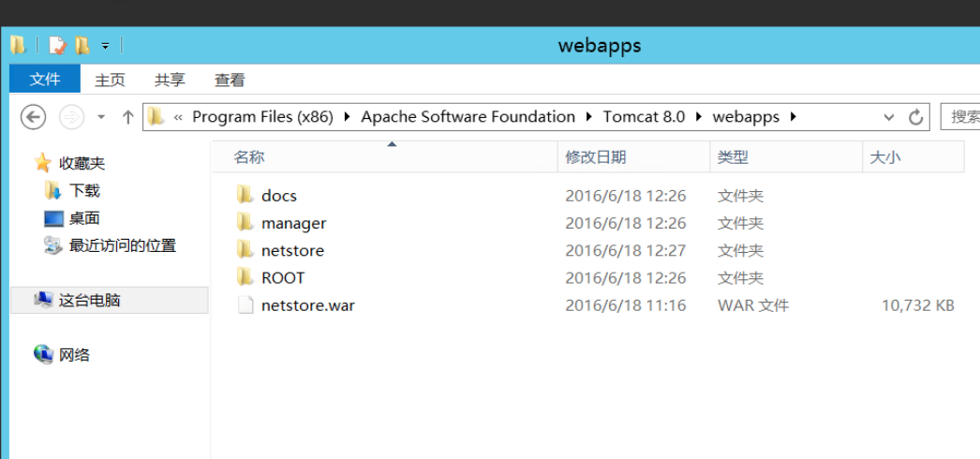Go up one folder level
The height and width of the screenshot is (459, 980).
tap(128, 117)
